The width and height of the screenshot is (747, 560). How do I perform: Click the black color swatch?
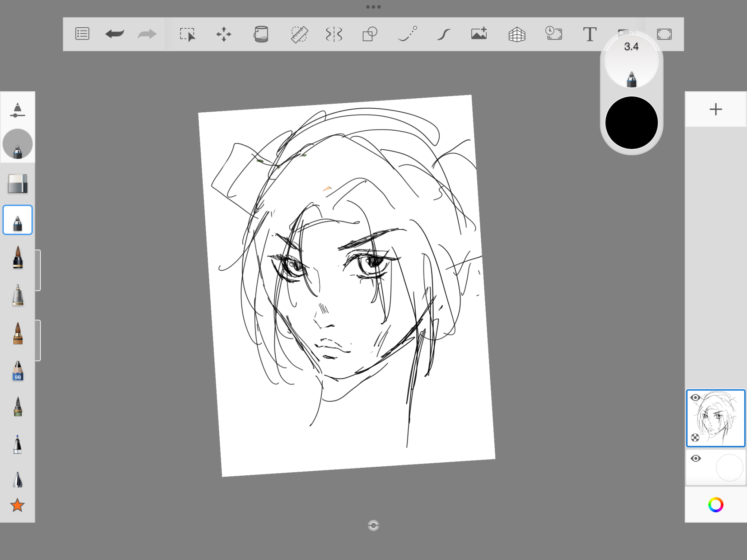631,123
